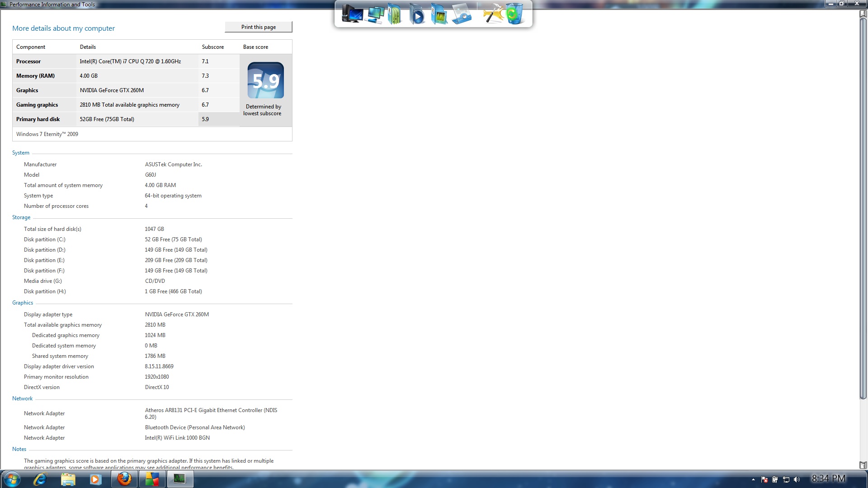The image size is (868, 488).
Task: Click the Notes section heading
Action: [19, 449]
